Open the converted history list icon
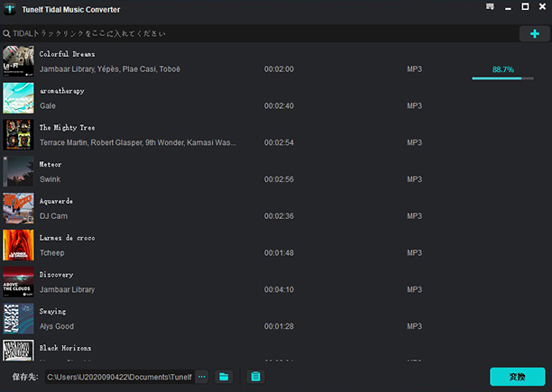This screenshot has height=392, width=552. pos(256,377)
